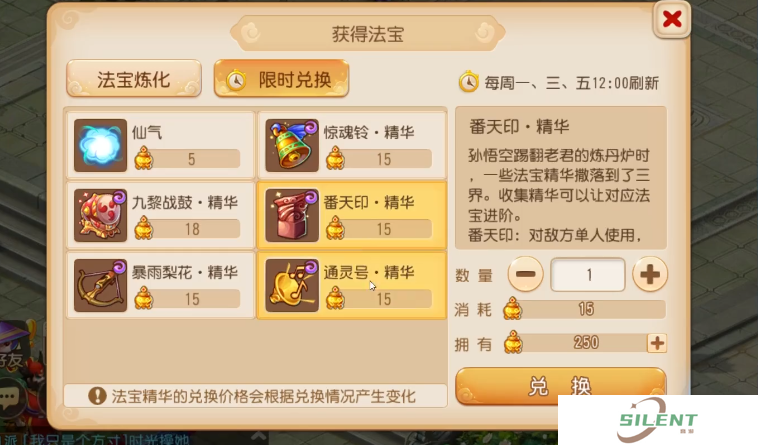The width and height of the screenshot is (758, 445).
Task: Add more currency with the 拥有 plus button
Action: pos(657,343)
